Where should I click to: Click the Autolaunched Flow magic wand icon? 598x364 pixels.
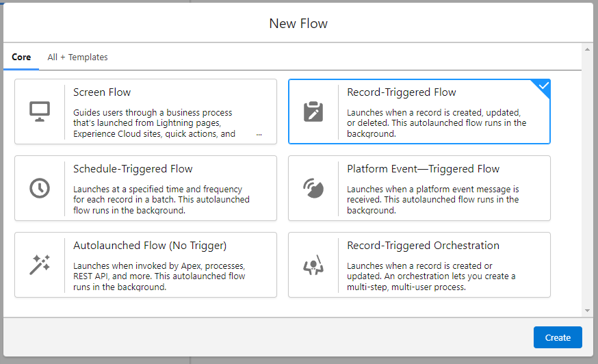tap(40, 265)
